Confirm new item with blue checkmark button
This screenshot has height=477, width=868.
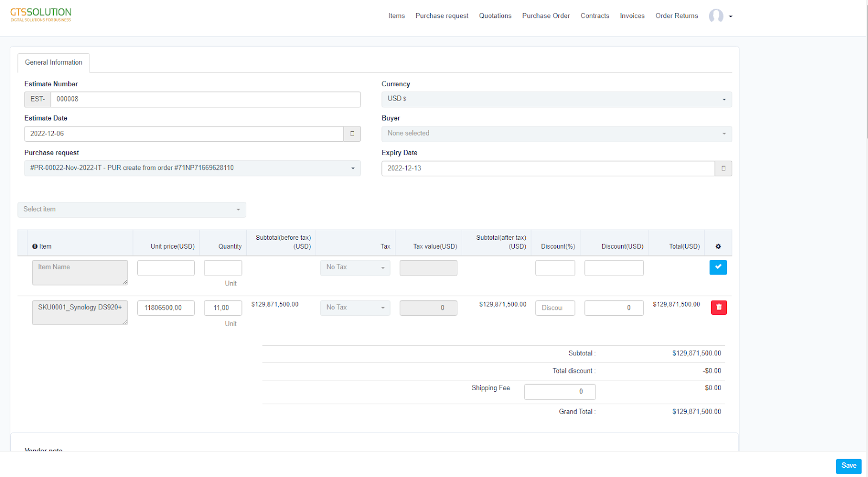coord(718,267)
